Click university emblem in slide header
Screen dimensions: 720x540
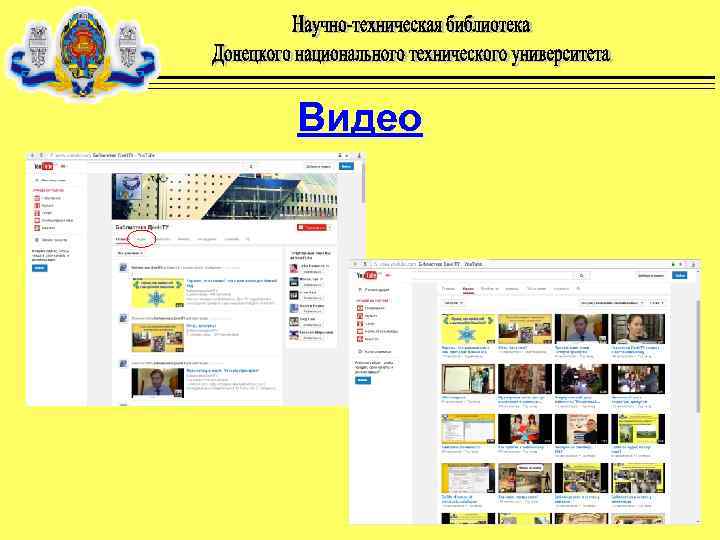tap(83, 53)
